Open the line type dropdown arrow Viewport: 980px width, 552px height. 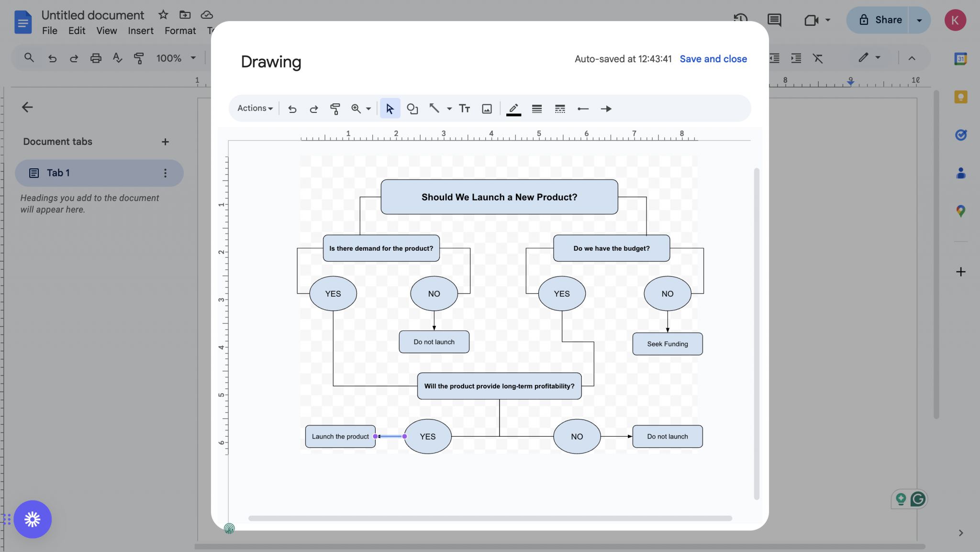point(448,109)
